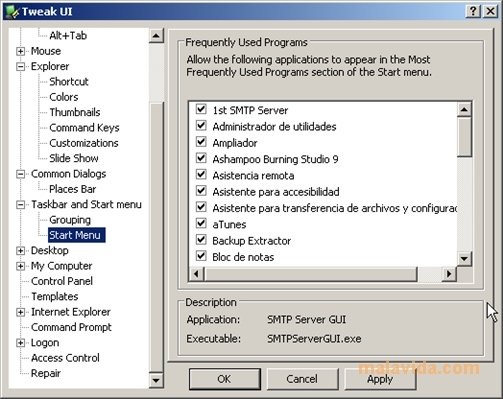Screen dimensions: 503x399
Task: Click program list scroll right arrow
Action: coord(449,274)
